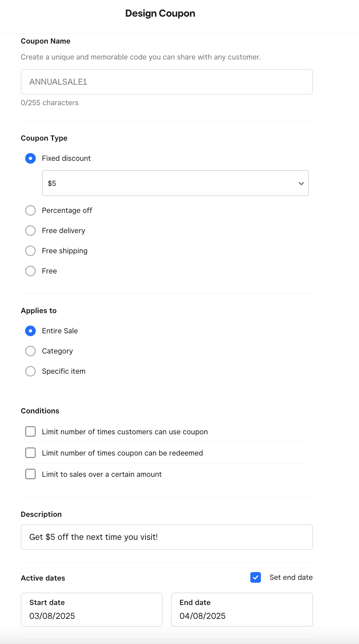The image size is (359, 644).
Task: Select the Percentage off option
Action: click(x=30, y=210)
